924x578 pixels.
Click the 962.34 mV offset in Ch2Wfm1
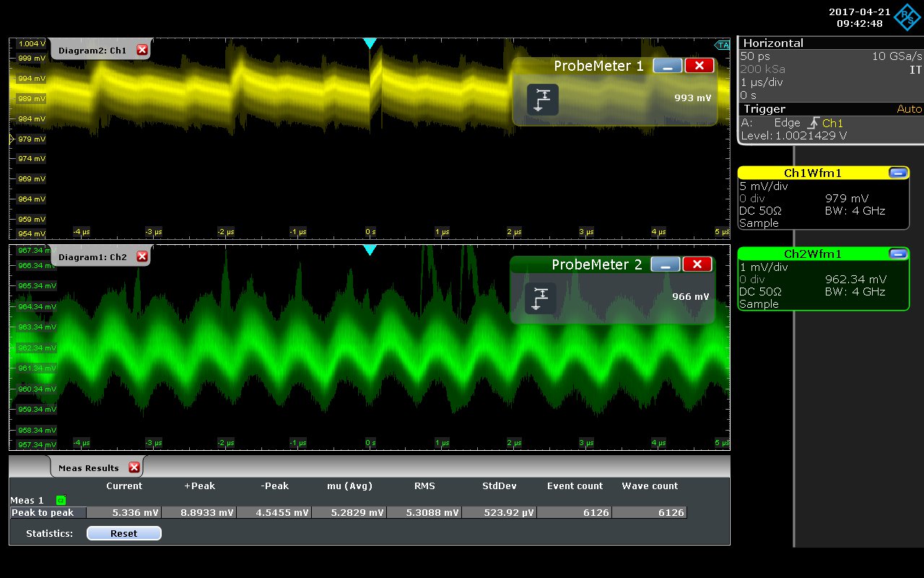856,280
